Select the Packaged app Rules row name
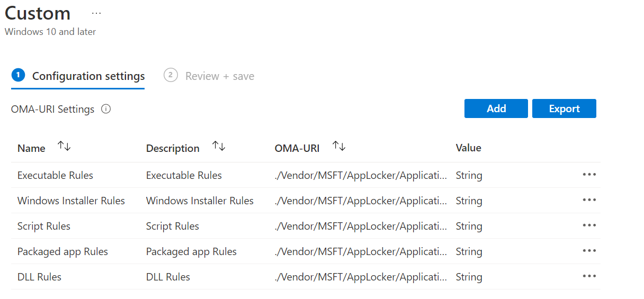Screen dimensions: 644x299 pos(62,252)
